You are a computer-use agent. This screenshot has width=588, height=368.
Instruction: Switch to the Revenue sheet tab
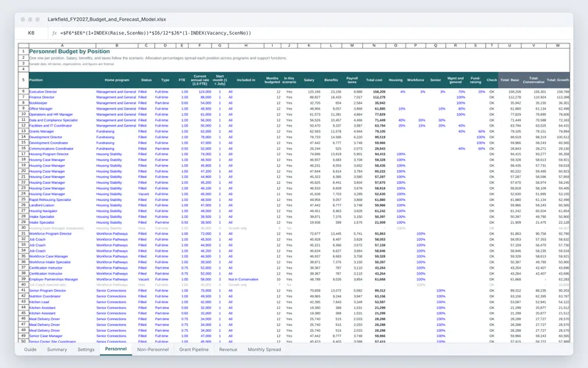click(228, 349)
